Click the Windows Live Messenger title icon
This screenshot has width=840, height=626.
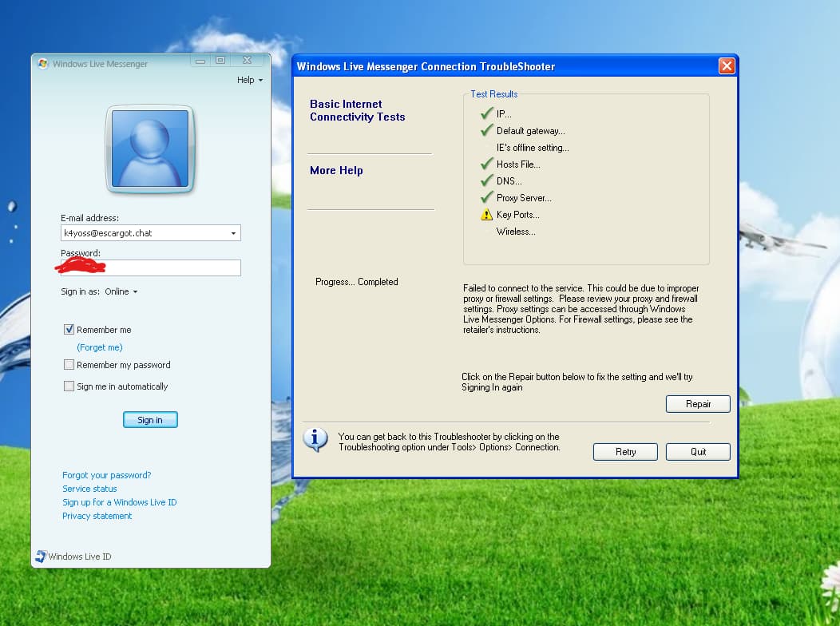[x=43, y=64]
